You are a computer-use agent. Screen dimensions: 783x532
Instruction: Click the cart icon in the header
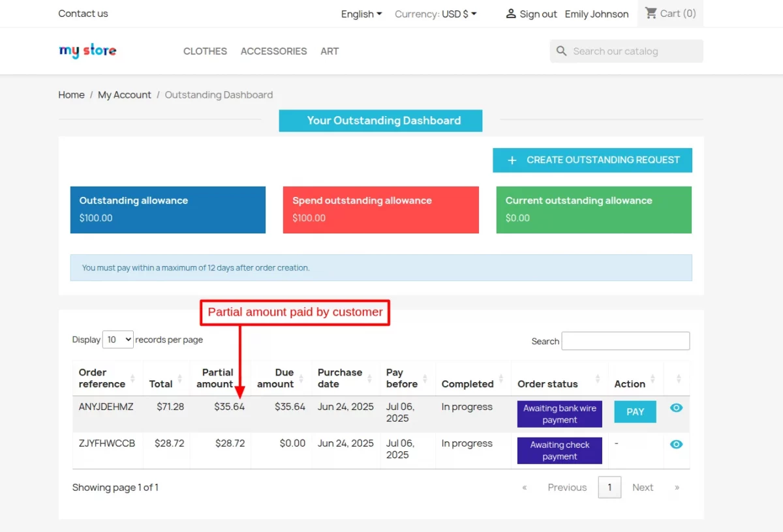(651, 13)
